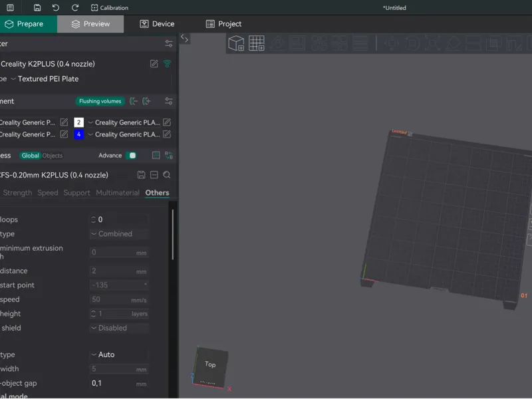Switch to the Preview tab

point(90,24)
